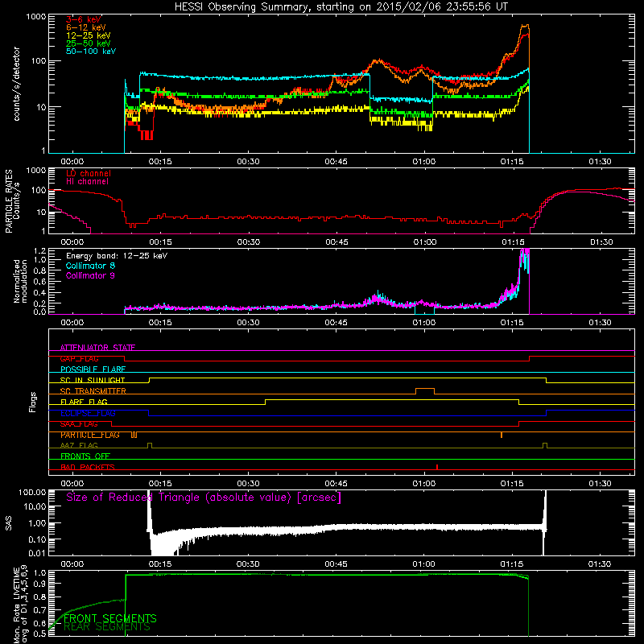Click the HI channel legend label
Viewport: 644px width, 644px height.
tap(87, 182)
